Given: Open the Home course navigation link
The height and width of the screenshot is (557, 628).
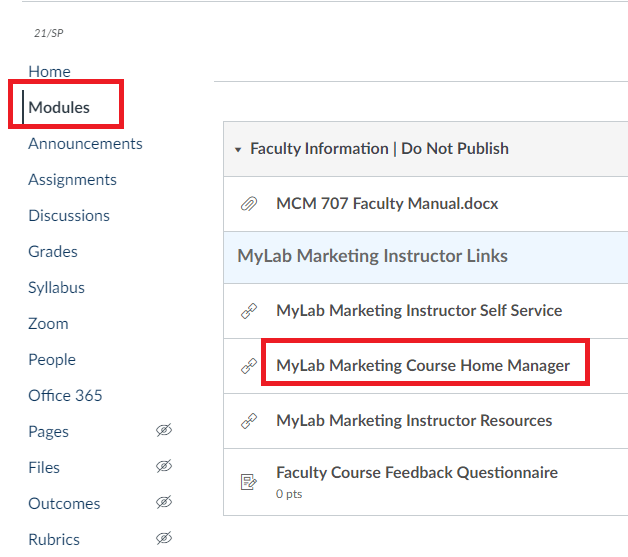Looking at the screenshot, I should (x=49, y=72).
